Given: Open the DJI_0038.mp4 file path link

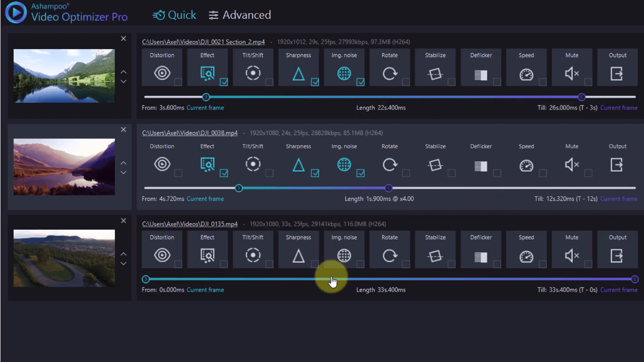Looking at the screenshot, I should 190,133.
